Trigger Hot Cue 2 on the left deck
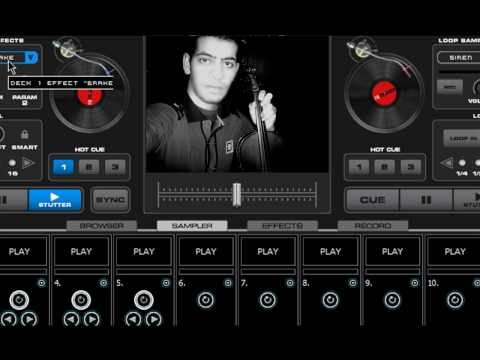Viewport: 480px width, 360px height. coord(89,167)
